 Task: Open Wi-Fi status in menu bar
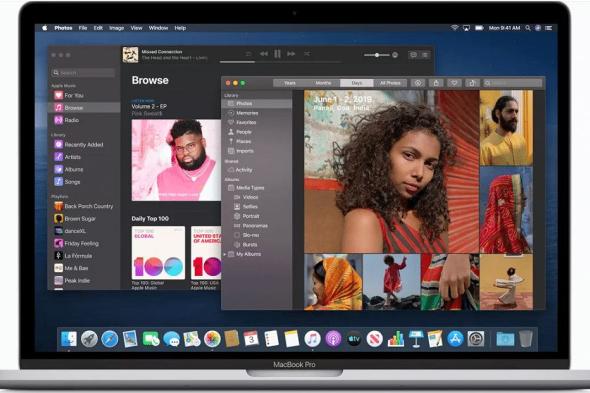pyautogui.click(x=455, y=28)
